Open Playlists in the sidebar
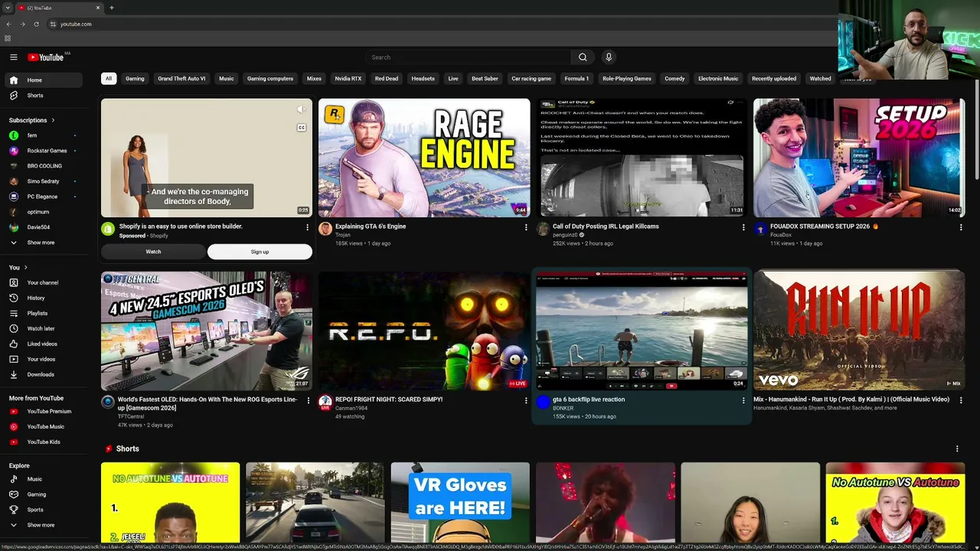This screenshot has height=551, width=980. 43,313
